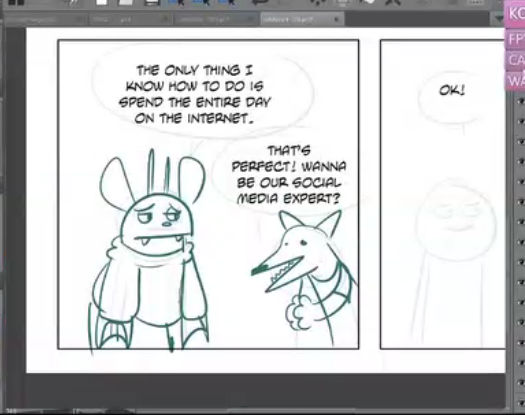Click the speech-bubble shaped icon in the top toolbar
The width and height of the screenshot is (525, 415).
(x=261, y=2)
